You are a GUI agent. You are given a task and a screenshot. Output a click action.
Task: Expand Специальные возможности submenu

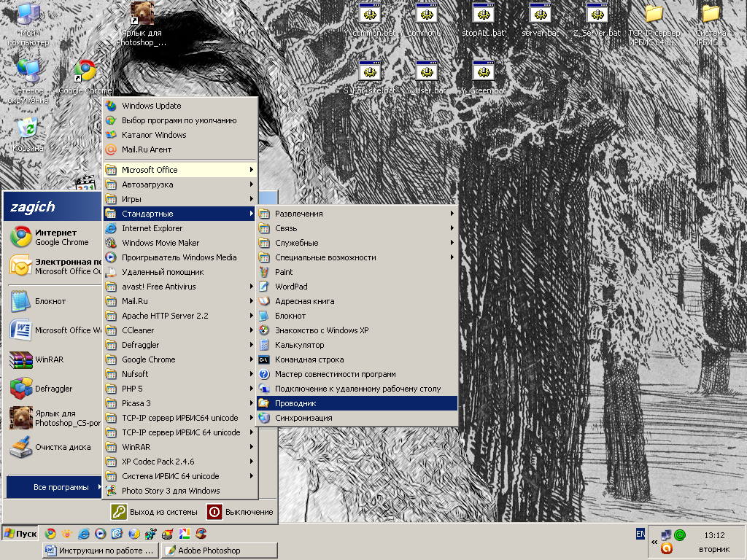(x=357, y=257)
